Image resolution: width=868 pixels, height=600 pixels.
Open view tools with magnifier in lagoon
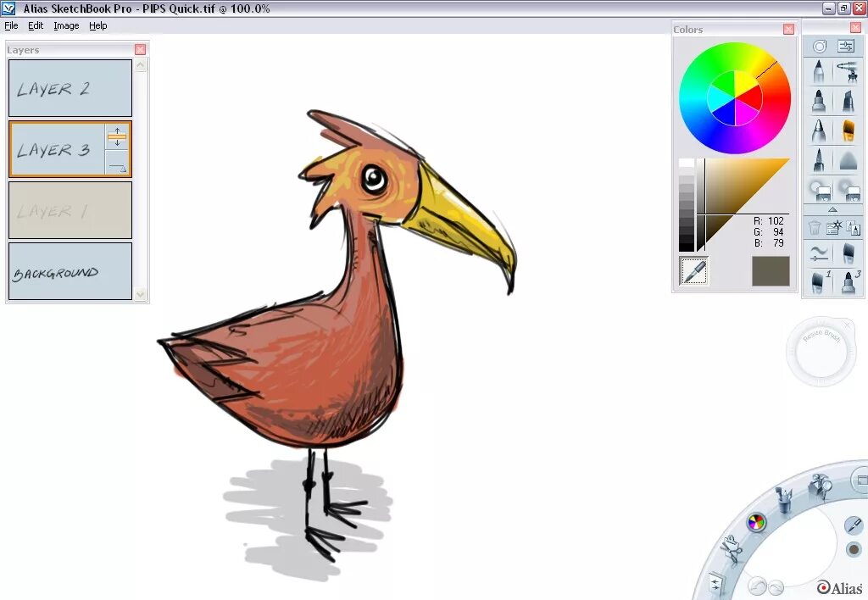point(821,486)
